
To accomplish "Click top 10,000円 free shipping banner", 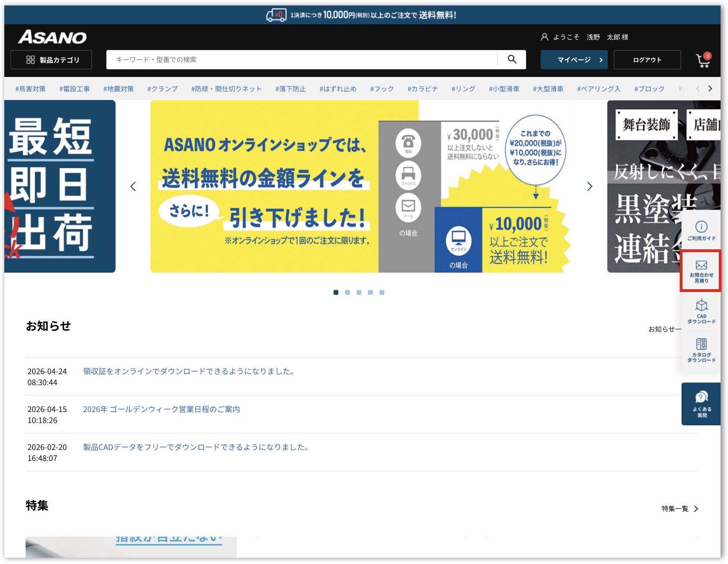I will 362,15.
